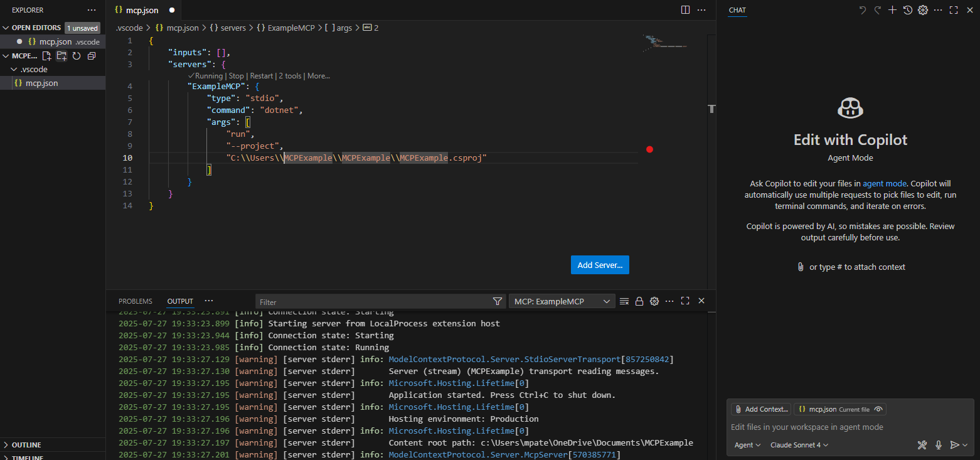Split the editor to the right
This screenshot has height=460, width=980.
[x=686, y=10]
